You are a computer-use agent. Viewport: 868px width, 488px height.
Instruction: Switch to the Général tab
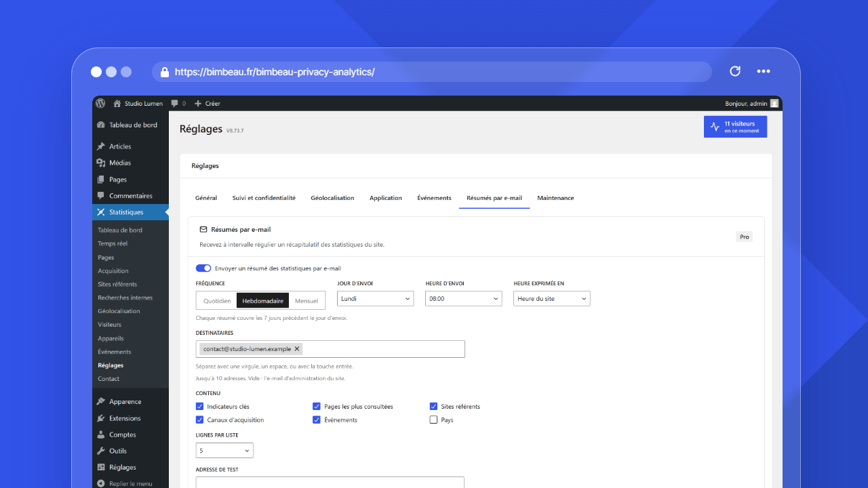pyautogui.click(x=206, y=198)
